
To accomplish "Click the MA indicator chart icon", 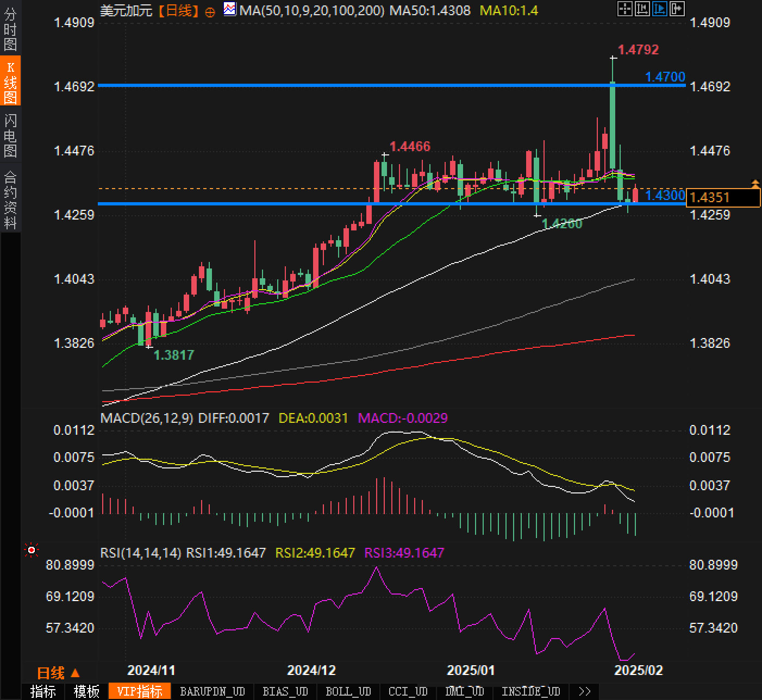I will [x=230, y=9].
